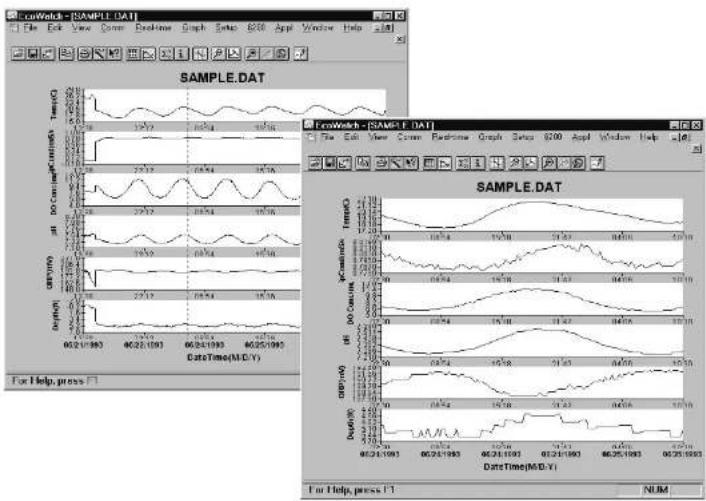Image resolution: width=706 pixels, height=501 pixels.
Task: Click the open-file icon in the back window toolbar
Action: 18,54
